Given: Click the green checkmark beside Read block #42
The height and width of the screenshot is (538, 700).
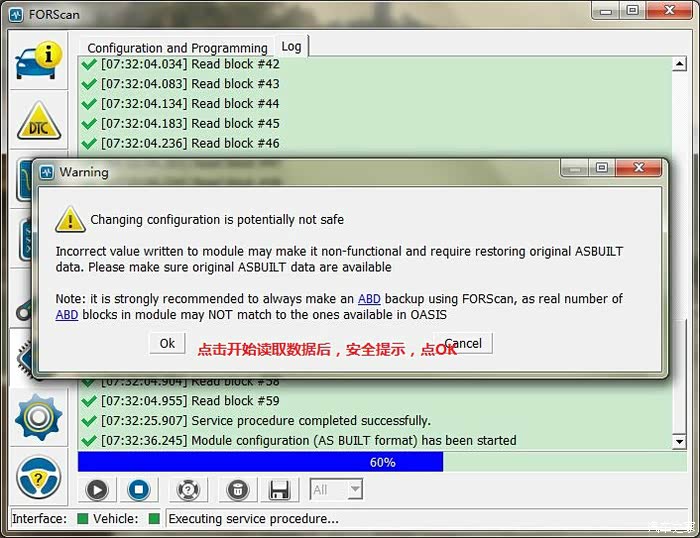Looking at the screenshot, I should coord(89,64).
